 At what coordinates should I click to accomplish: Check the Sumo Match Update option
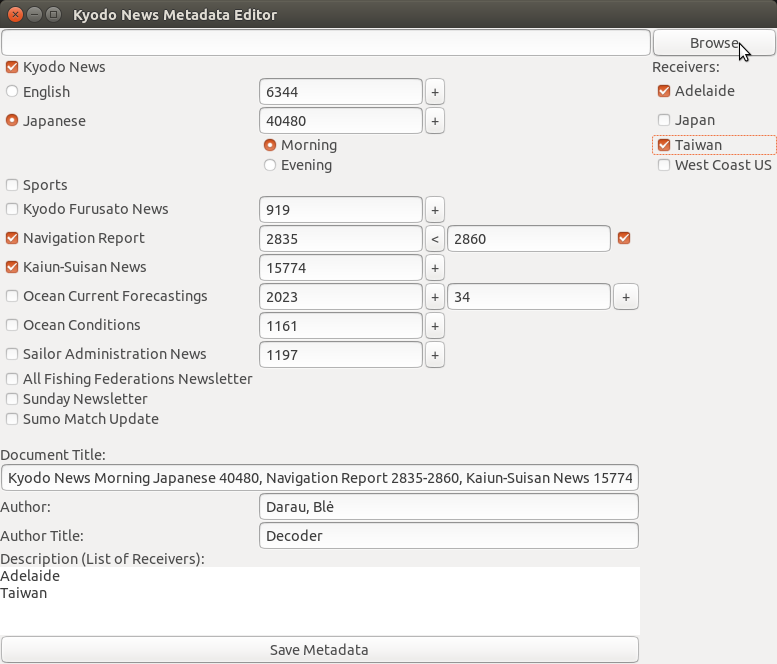[x=12, y=419]
